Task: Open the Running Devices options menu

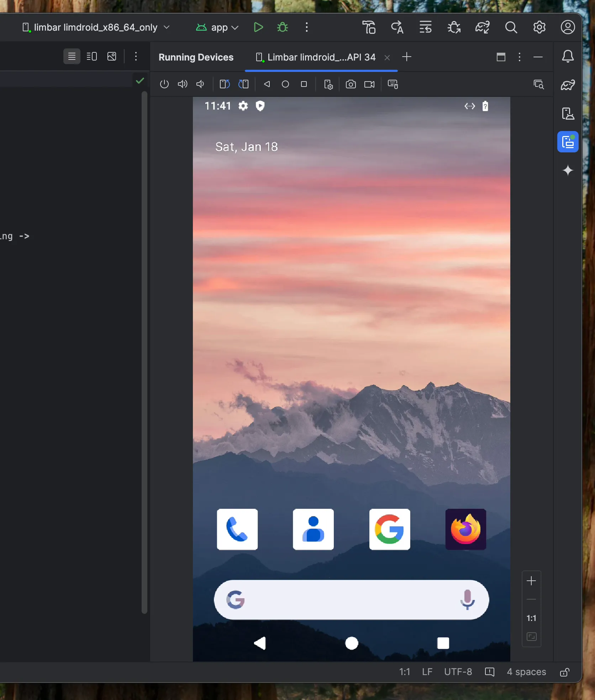Action: click(x=519, y=57)
